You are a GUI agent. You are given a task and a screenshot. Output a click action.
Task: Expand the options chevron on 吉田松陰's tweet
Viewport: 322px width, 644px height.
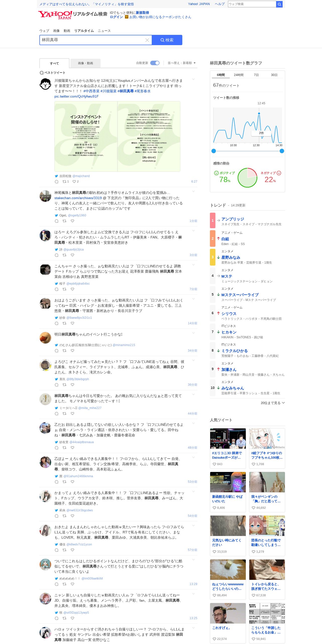(193, 79)
